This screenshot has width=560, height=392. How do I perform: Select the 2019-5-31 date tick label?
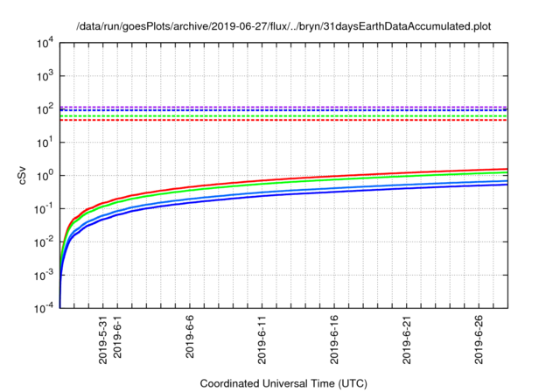[x=102, y=341]
